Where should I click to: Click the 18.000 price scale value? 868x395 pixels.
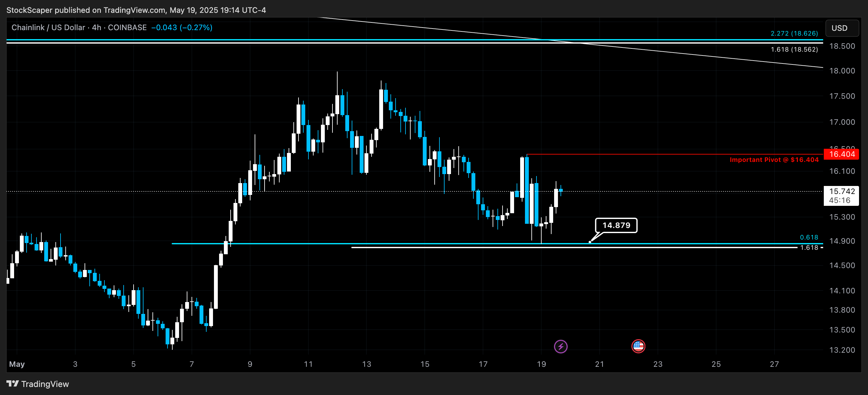pyautogui.click(x=842, y=71)
